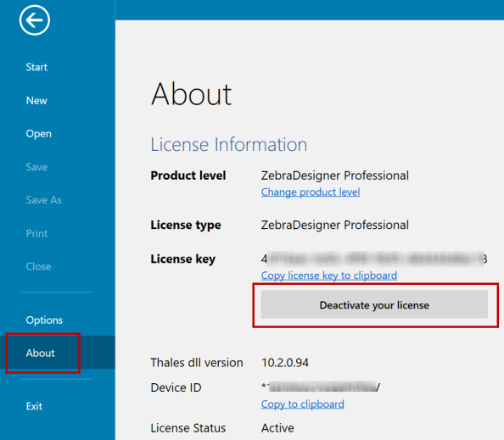Click the Save As item
The image size is (504, 440).
point(44,200)
